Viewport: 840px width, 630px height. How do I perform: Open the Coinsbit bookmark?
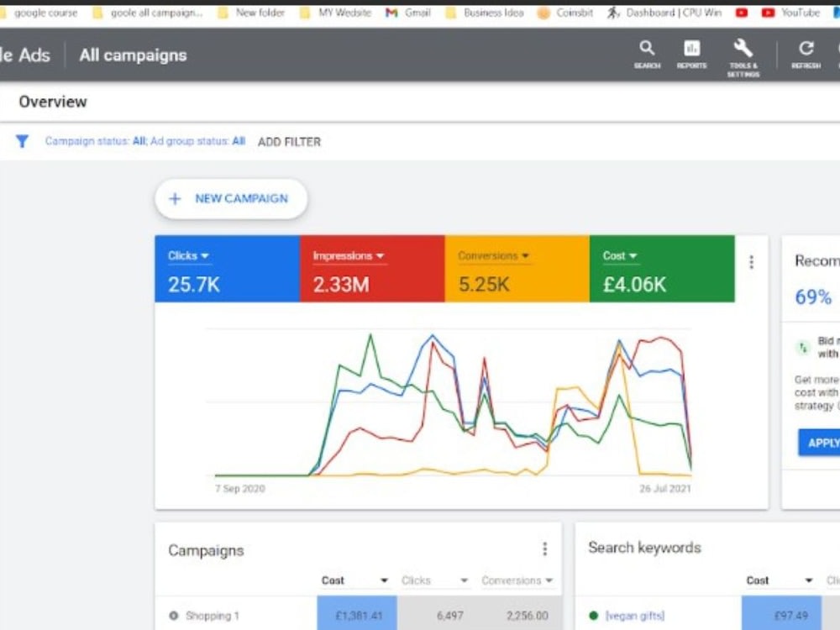click(x=565, y=13)
